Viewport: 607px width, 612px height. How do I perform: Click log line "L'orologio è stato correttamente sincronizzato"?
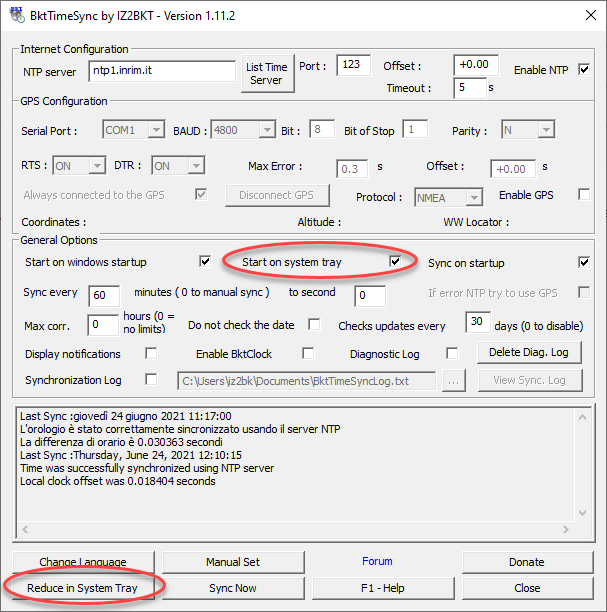coord(180,429)
